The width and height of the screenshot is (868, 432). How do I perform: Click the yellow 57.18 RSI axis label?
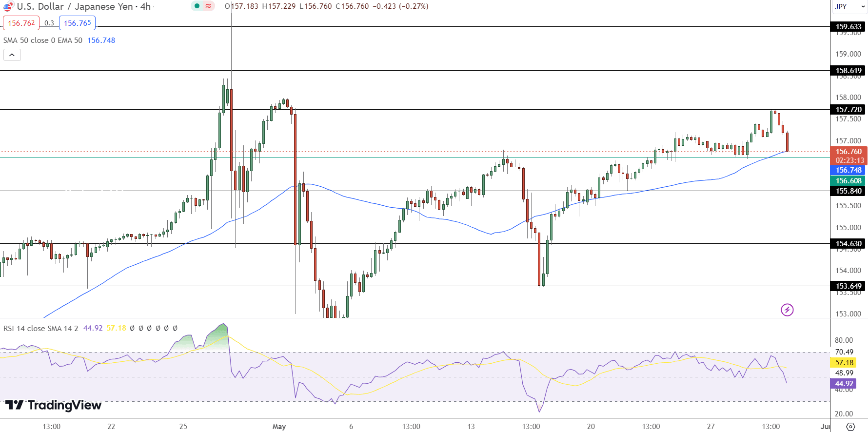click(x=844, y=363)
